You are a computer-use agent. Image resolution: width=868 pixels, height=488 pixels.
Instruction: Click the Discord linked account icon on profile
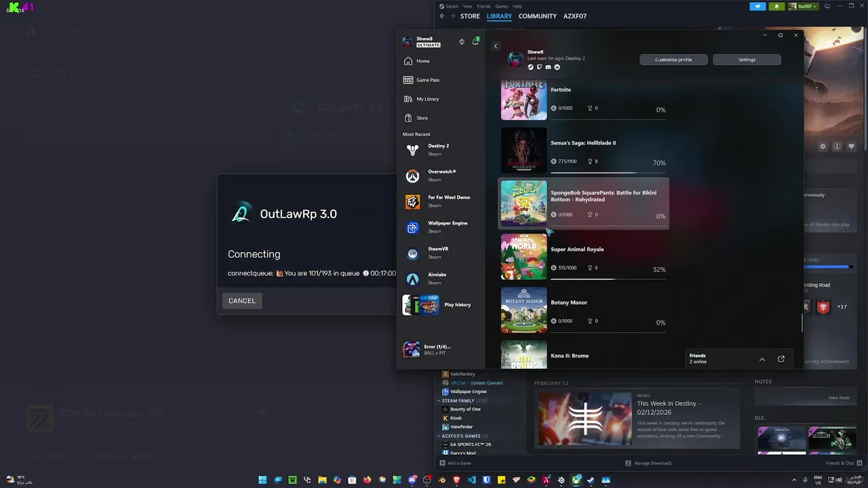pos(548,67)
